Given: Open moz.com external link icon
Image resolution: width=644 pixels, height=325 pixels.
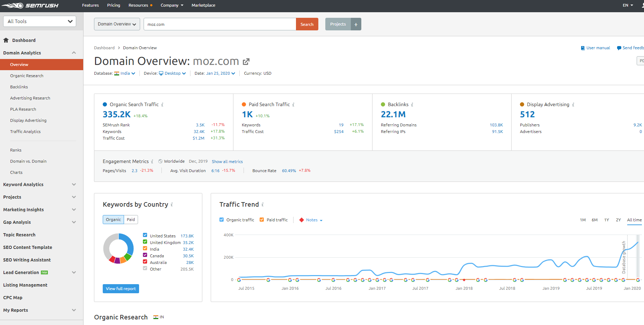Looking at the screenshot, I should pos(246,61).
